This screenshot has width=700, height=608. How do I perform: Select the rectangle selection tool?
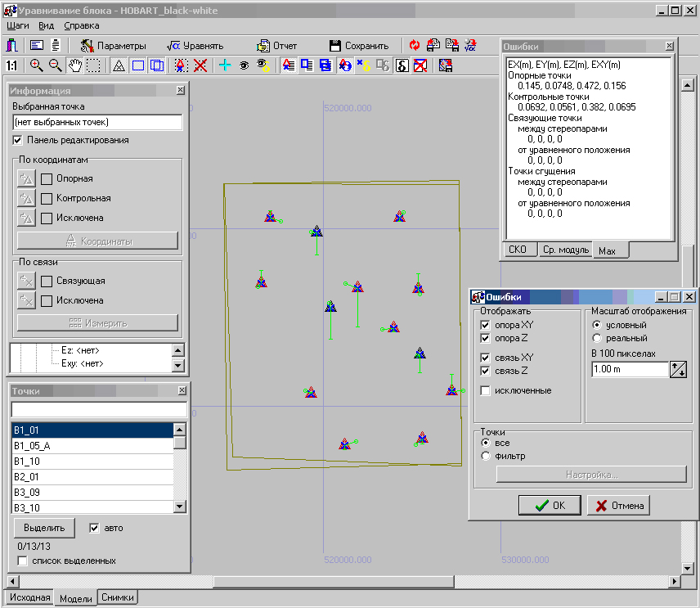pyautogui.click(x=93, y=66)
